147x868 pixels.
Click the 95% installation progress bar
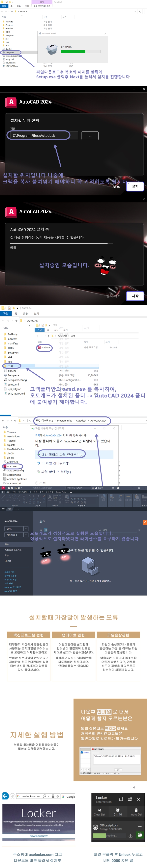61,243
